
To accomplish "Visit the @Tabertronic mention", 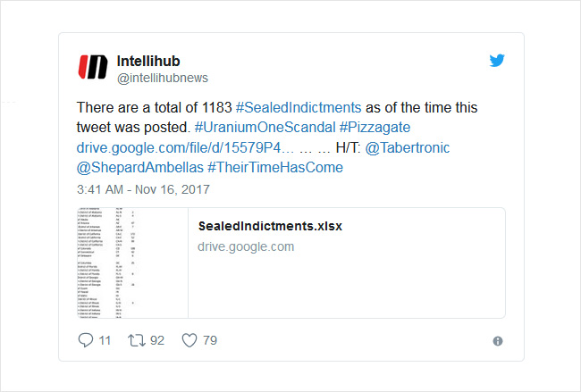I will pyautogui.click(x=408, y=147).
